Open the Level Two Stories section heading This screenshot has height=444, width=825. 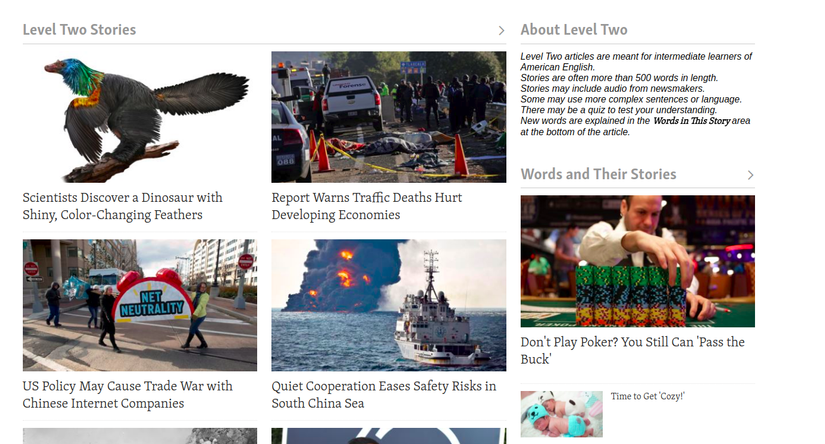click(x=79, y=29)
